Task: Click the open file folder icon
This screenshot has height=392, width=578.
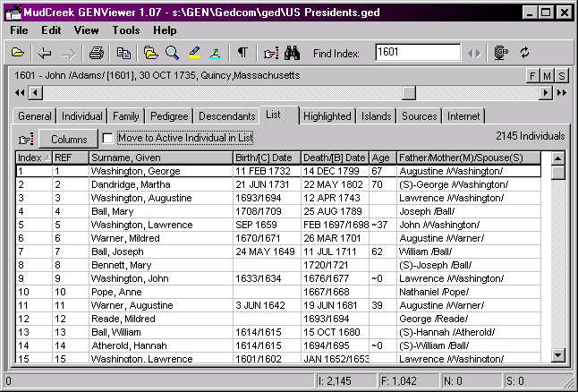Action: 17,53
